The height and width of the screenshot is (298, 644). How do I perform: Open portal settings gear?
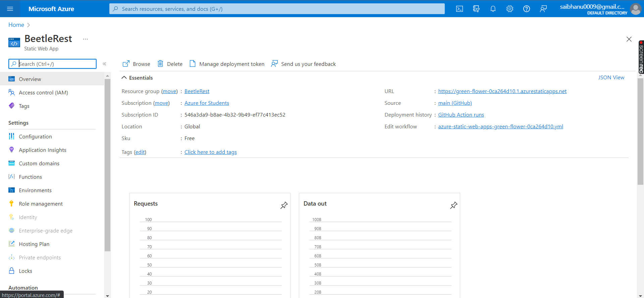point(510,9)
